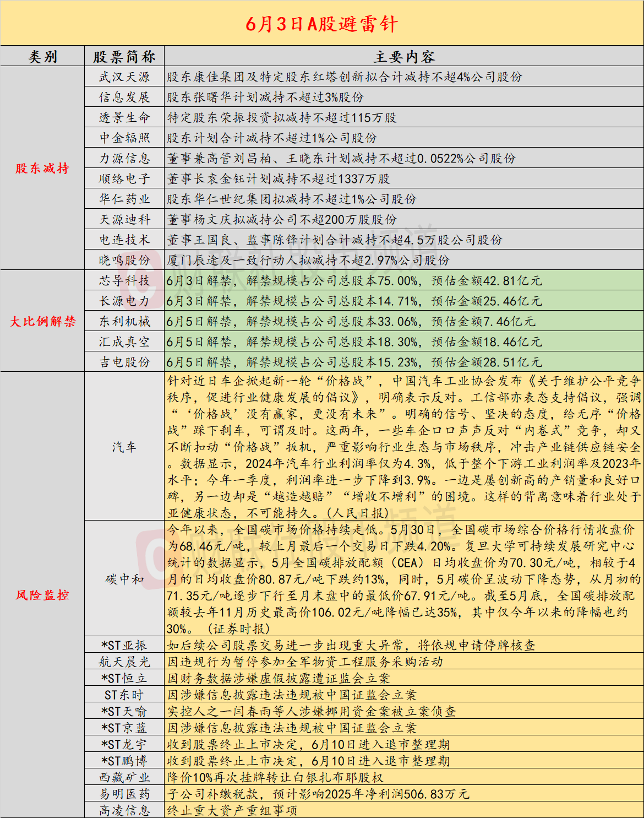
Task: Click the 大比例解禁 category cell
Action: (x=42, y=321)
